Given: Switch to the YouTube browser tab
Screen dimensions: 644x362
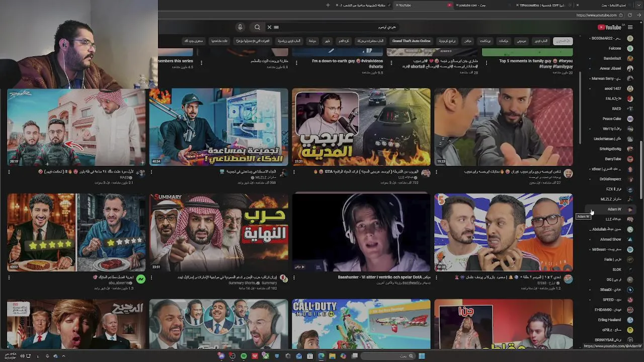Looking at the screenshot, I should (423, 5).
